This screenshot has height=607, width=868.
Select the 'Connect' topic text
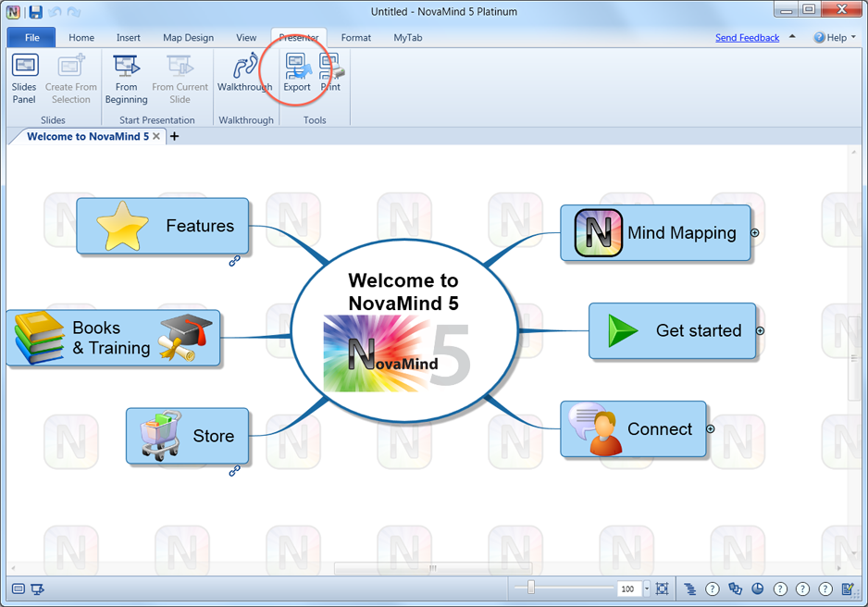tap(659, 428)
